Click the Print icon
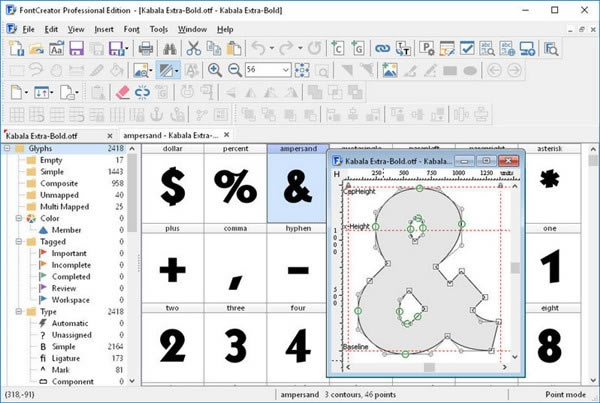 [x=145, y=49]
